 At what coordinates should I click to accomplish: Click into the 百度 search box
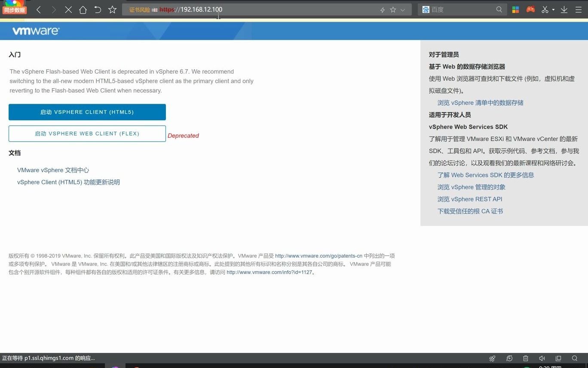[x=462, y=9]
